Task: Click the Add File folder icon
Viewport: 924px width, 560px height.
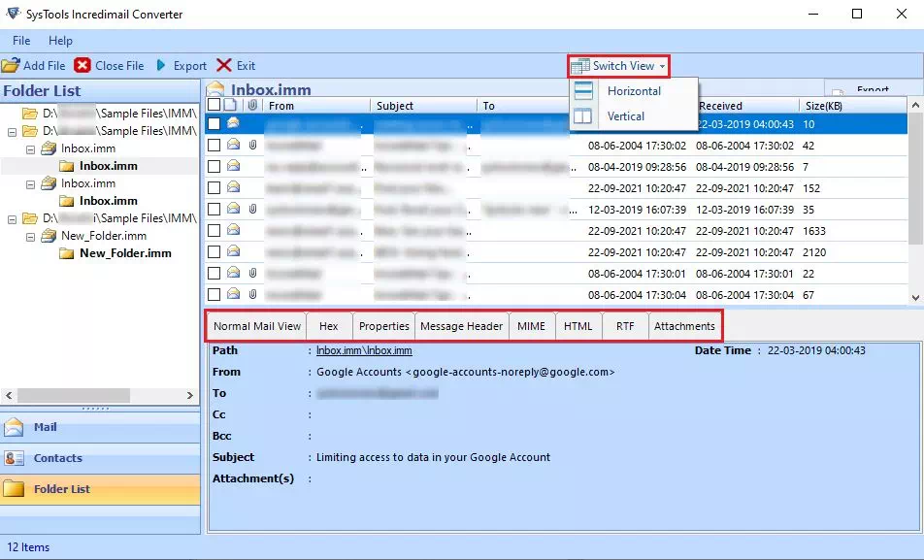Action: point(11,65)
